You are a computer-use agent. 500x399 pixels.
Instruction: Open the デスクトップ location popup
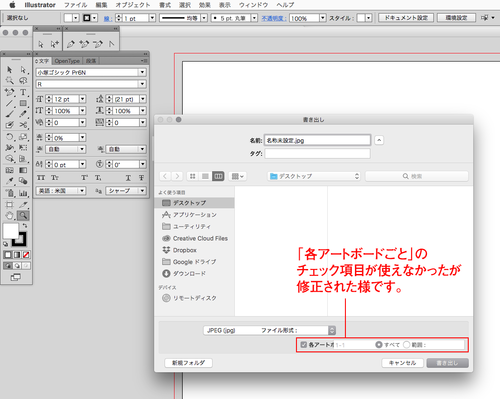click(x=315, y=176)
